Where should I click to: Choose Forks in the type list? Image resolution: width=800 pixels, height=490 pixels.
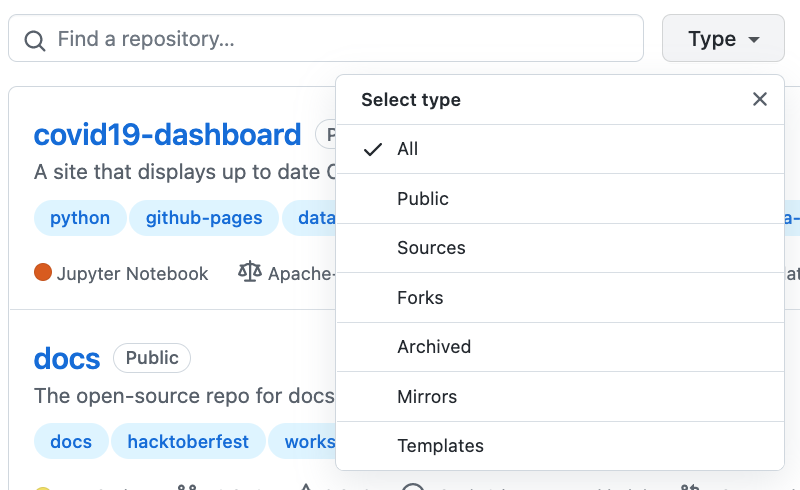click(x=560, y=298)
